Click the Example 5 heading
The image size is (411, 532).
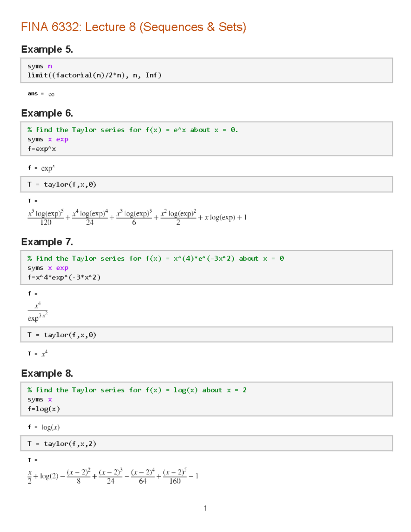[x=47, y=50]
